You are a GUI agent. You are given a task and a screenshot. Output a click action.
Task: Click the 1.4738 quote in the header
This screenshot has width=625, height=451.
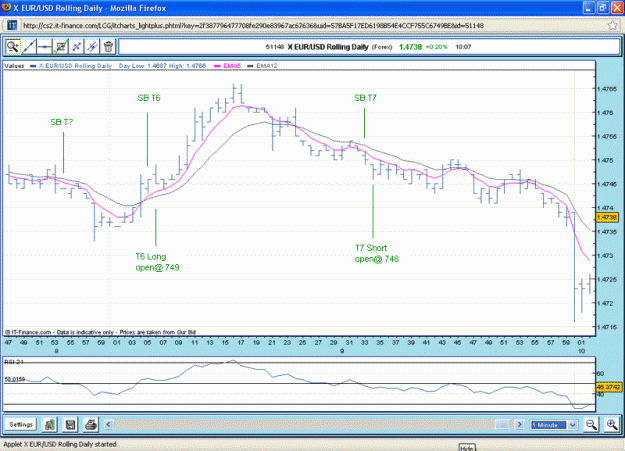(x=410, y=47)
